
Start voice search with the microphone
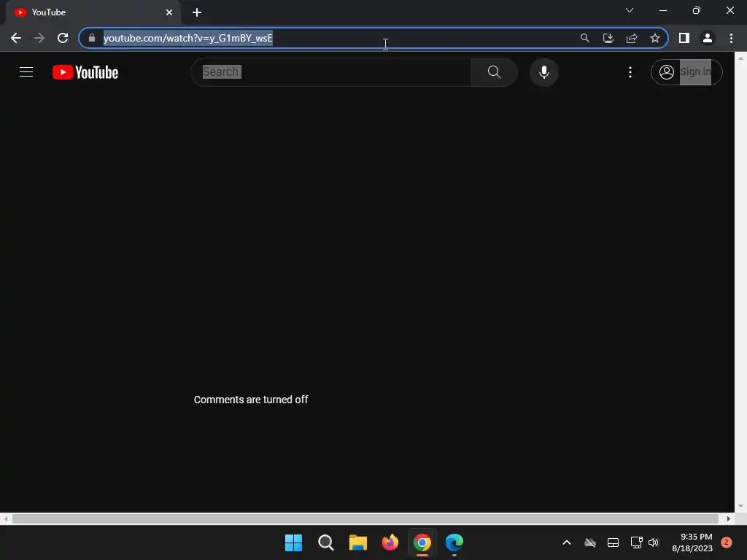coord(544,72)
